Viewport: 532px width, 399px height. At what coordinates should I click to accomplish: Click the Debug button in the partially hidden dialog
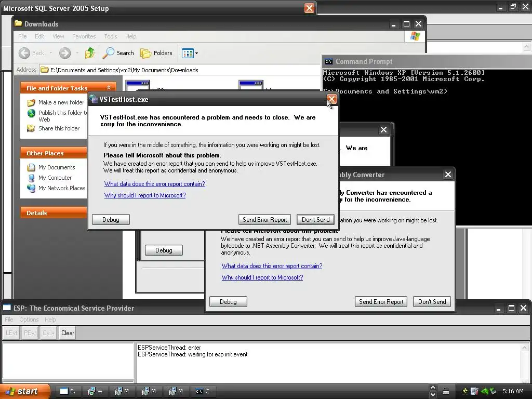pos(164,250)
